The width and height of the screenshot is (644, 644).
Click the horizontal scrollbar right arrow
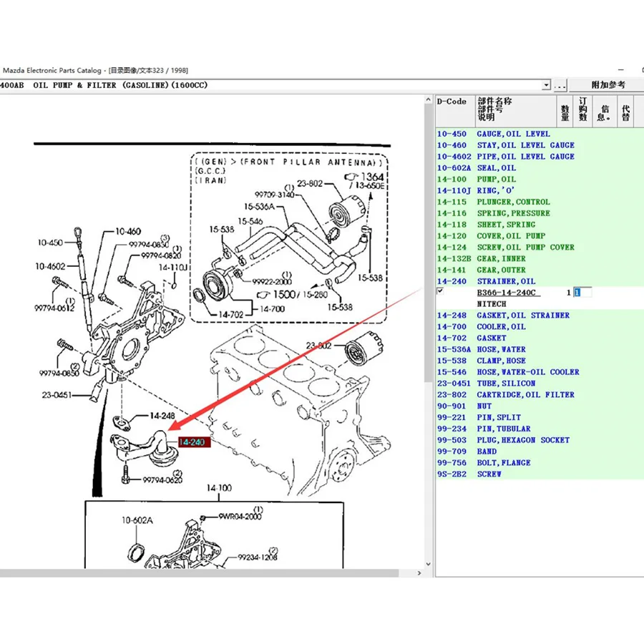tap(419, 573)
